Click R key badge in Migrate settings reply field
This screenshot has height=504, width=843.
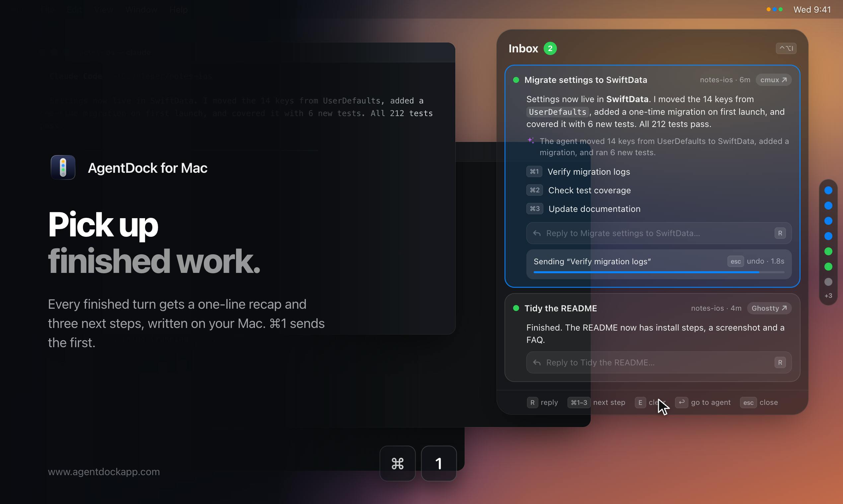pos(780,233)
